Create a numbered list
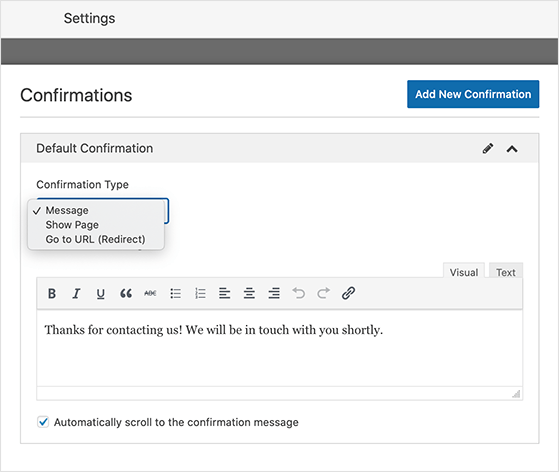Image resolution: width=559 pixels, height=472 pixels. 200,293
